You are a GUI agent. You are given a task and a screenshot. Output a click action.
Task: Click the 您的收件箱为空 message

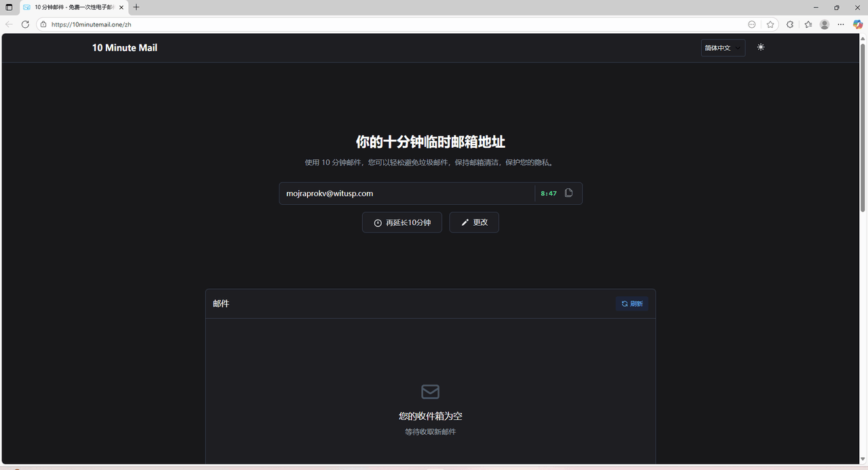(431, 416)
